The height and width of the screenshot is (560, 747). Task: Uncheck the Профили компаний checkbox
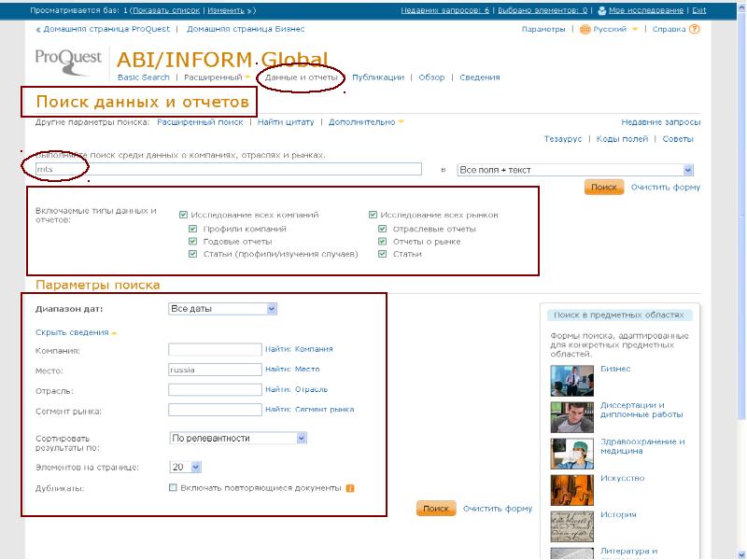[193, 229]
